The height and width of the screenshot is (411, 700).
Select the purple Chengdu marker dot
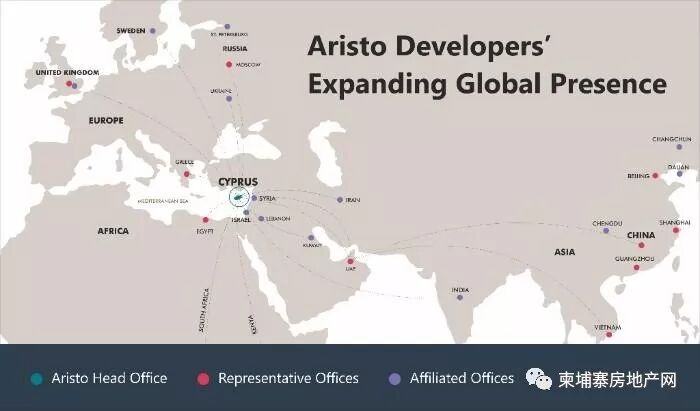click(x=606, y=231)
